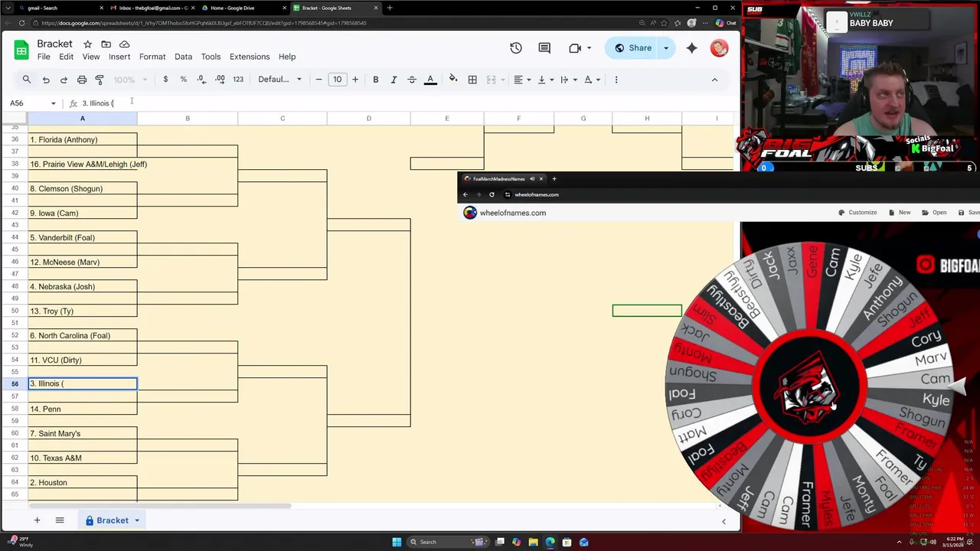Open the more toolbar options menu
The width and height of the screenshot is (980, 551).
[x=616, y=80]
